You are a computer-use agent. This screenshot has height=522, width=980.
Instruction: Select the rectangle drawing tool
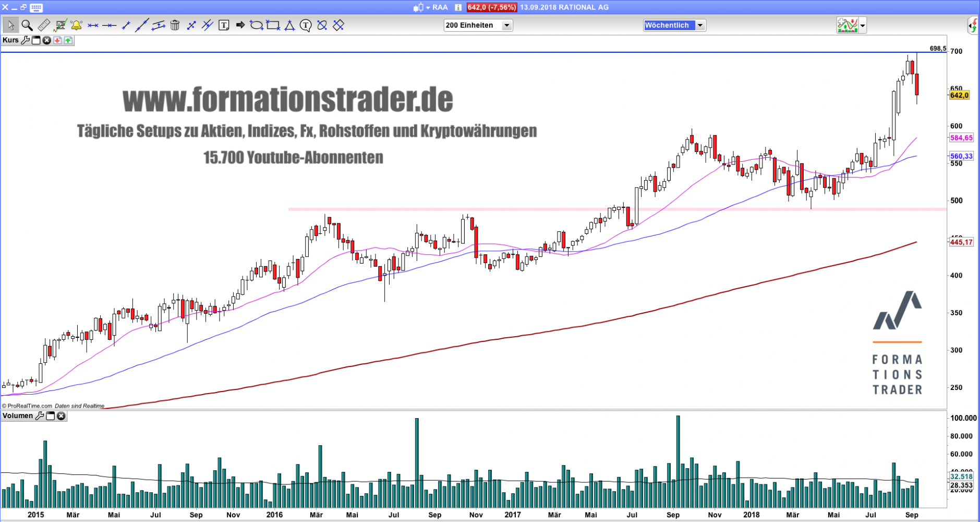coord(273,25)
